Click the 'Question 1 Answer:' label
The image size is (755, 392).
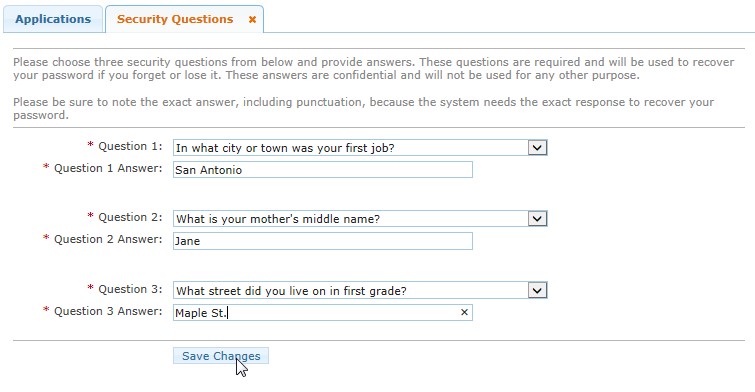pos(108,169)
